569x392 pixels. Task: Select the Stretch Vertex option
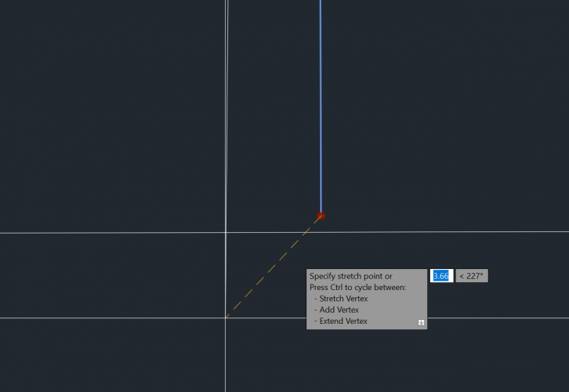[343, 299]
